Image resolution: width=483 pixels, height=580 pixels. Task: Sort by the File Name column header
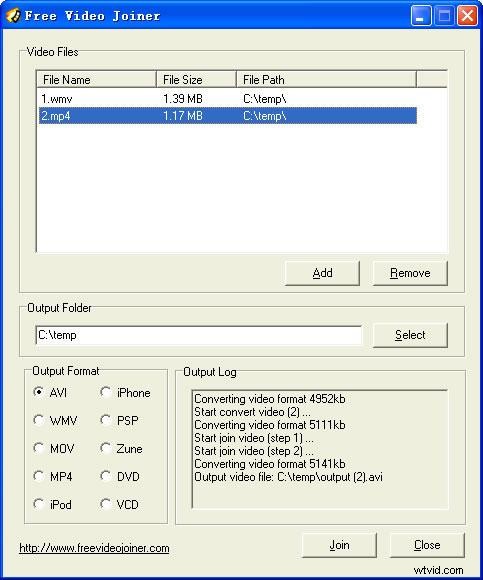tap(97, 79)
